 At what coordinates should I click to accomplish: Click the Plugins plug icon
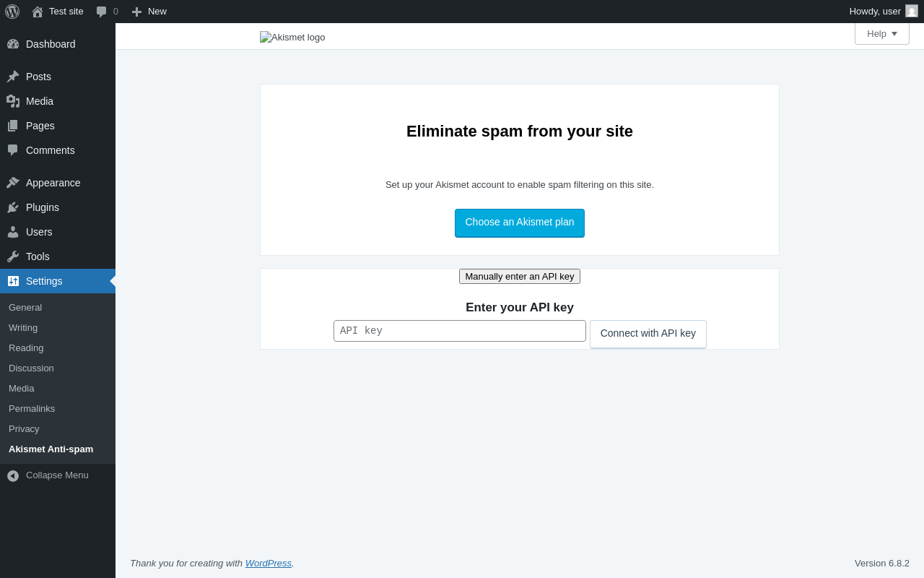(x=13, y=207)
